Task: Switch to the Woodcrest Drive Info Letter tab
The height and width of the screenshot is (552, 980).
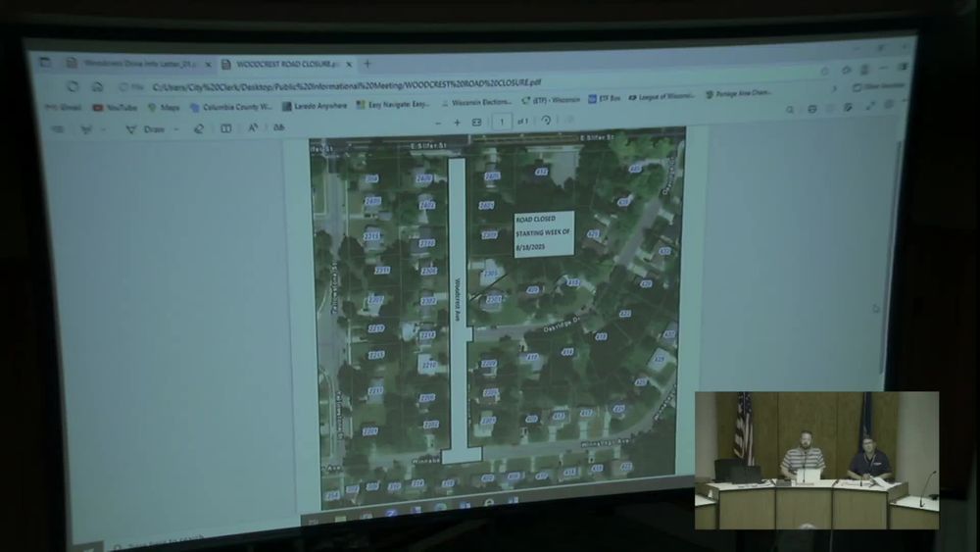Action: 140,63
